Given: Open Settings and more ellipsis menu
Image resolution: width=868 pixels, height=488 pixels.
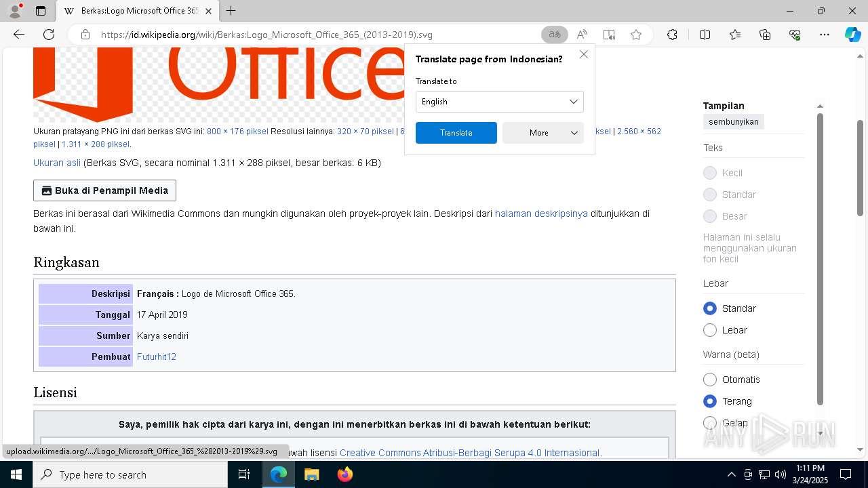Looking at the screenshot, I should point(825,35).
